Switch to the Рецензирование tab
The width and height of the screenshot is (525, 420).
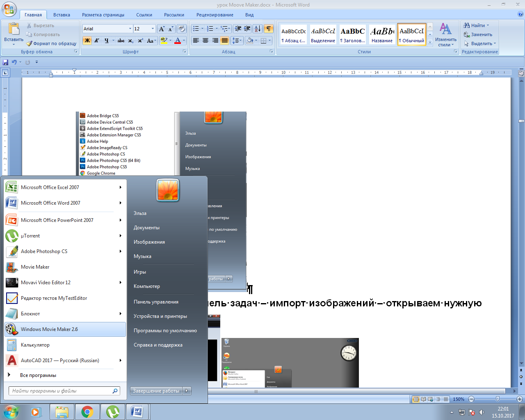click(x=215, y=15)
